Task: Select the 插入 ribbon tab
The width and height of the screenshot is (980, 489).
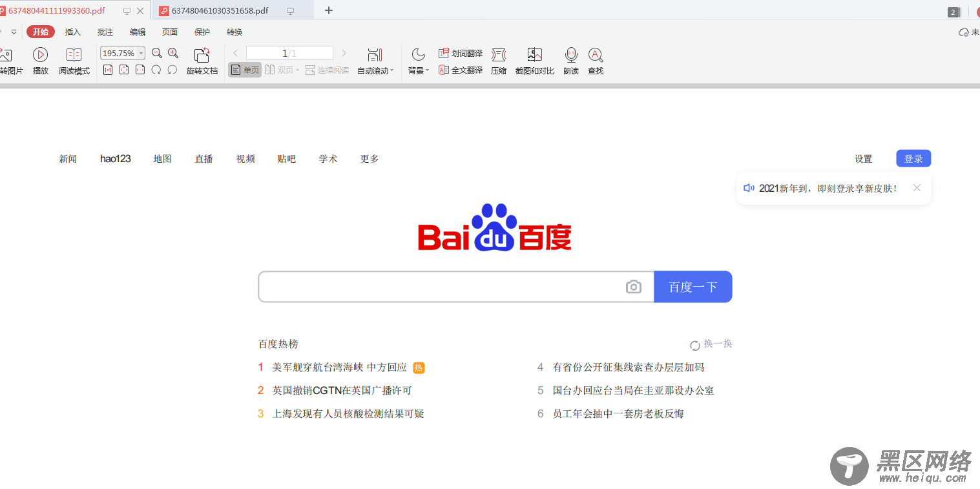Action: pos(73,32)
